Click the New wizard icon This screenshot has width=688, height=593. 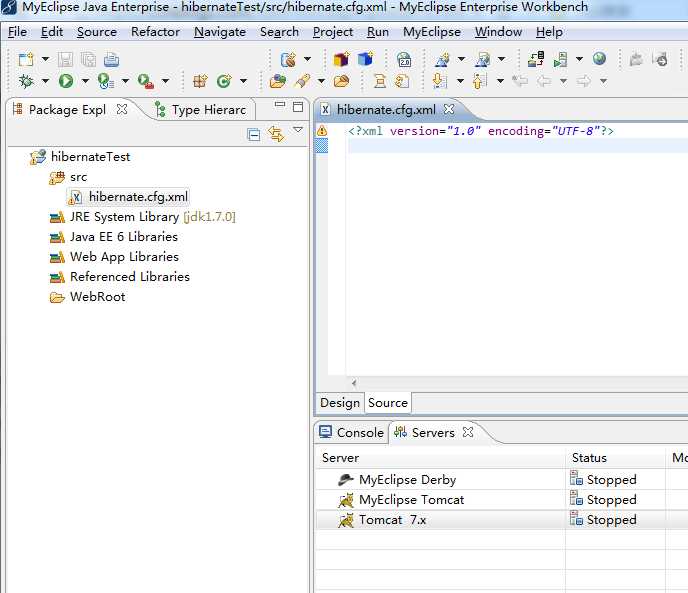click(25, 59)
